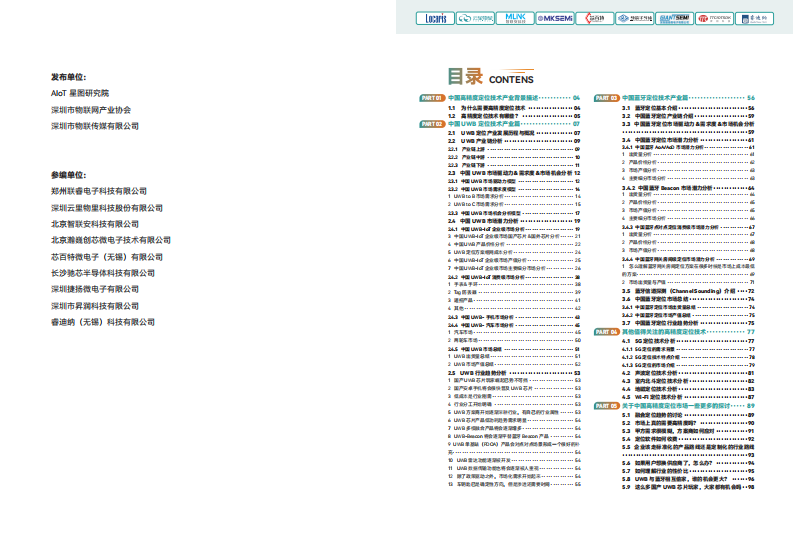793x538 pixels.
Task: Open section 2.2 UWB 产业链分析 entry
Action: [490, 141]
